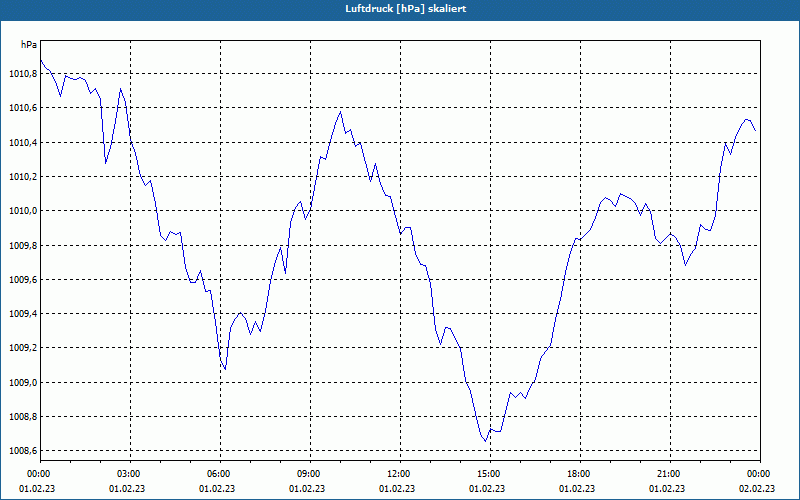
Task: Click the 01.02.23 date under 18:00
Action: point(577,489)
